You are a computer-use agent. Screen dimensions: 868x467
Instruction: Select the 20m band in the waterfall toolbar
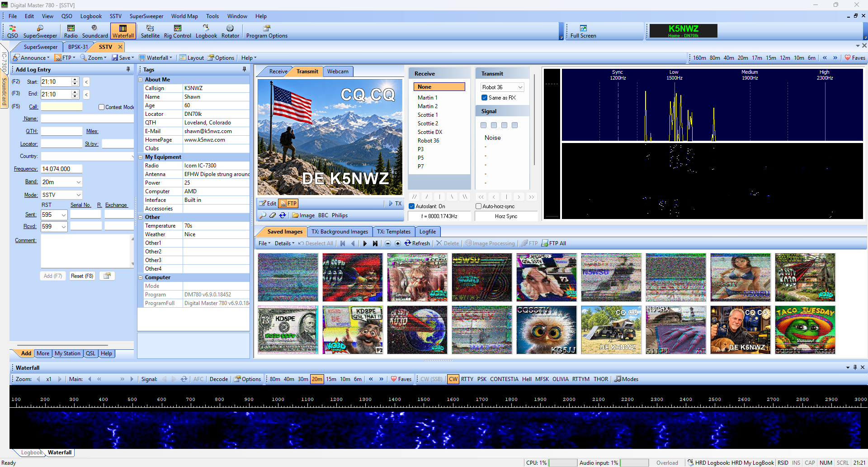pos(317,379)
